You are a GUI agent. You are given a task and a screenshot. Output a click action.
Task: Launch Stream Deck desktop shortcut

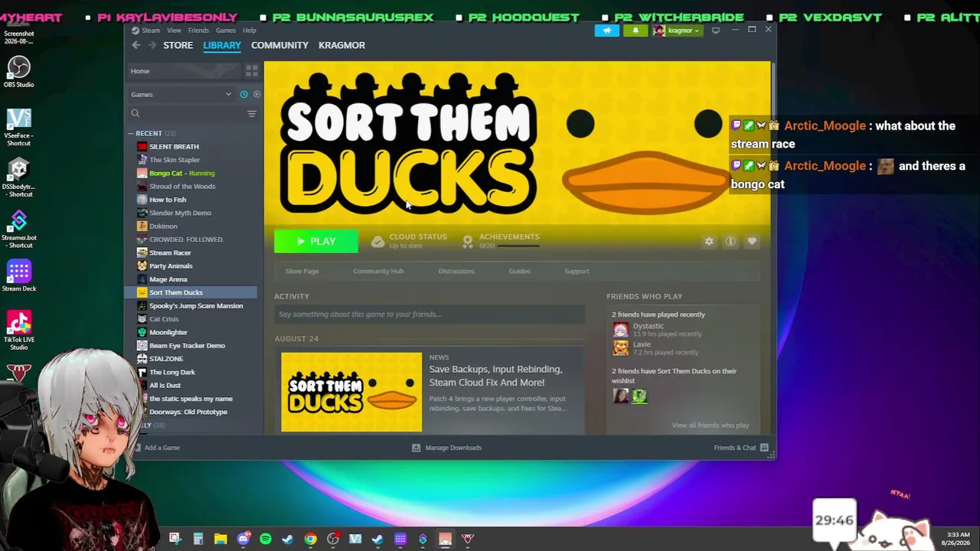click(x=19, y=276)
